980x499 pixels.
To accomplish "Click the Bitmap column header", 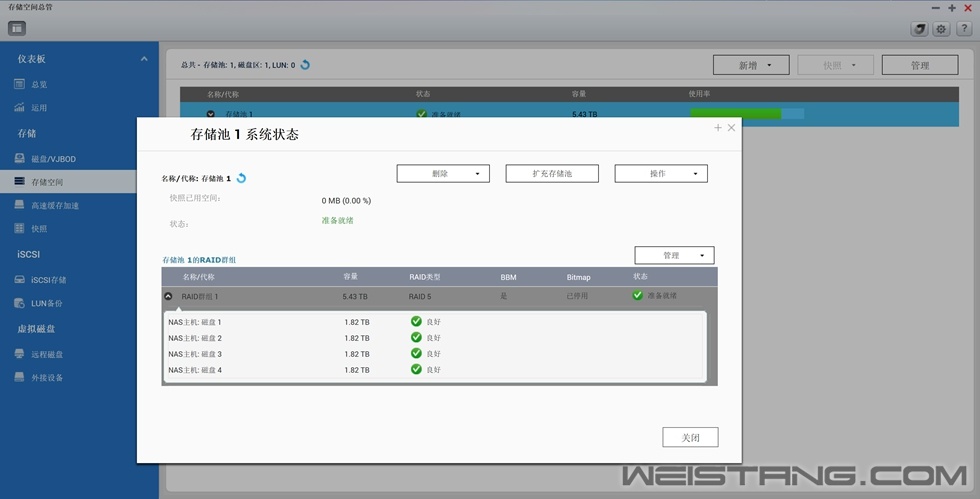I will coord(578,277).
